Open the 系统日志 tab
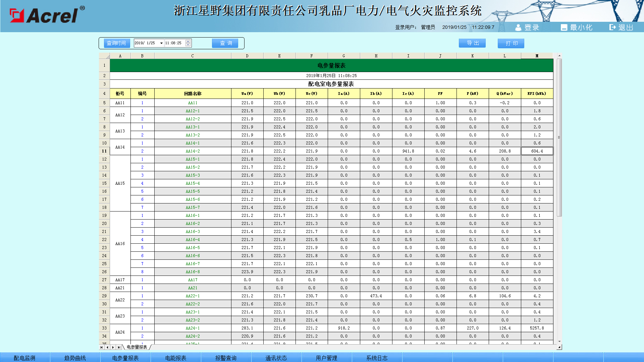Image resolution: width=644 pixels, height=362 pixels. pos(377,358)
